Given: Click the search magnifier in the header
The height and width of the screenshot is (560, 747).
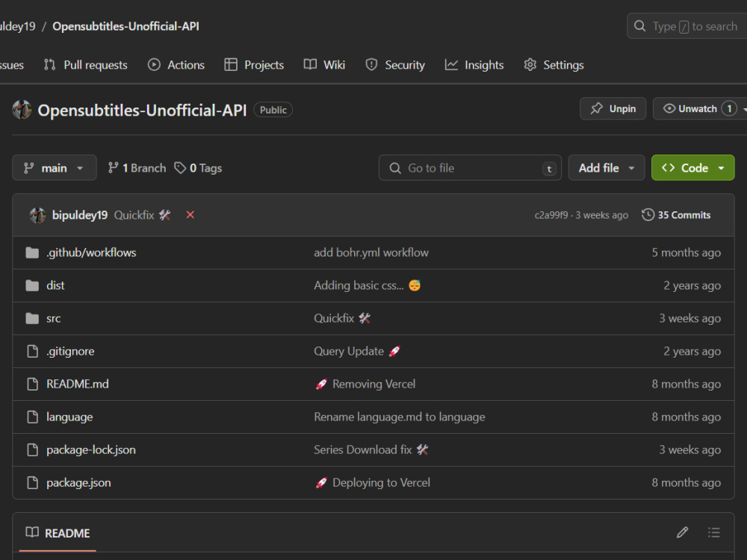Looking at the screenshot, I should click(639, 25).
